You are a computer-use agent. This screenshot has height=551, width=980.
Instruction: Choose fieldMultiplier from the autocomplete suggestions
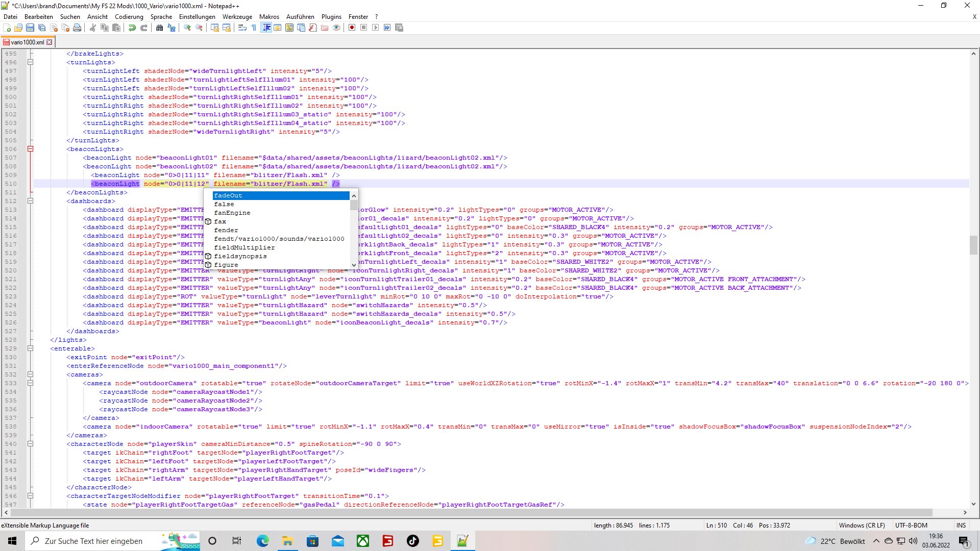click(x=244, y=247)
